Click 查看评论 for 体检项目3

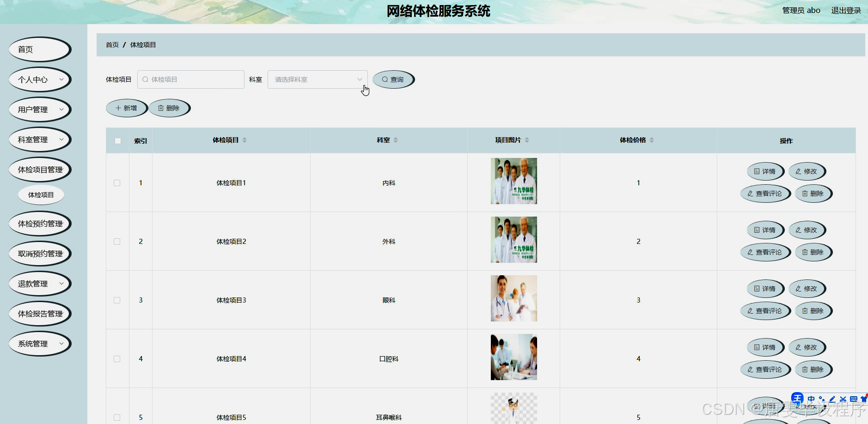765,311
